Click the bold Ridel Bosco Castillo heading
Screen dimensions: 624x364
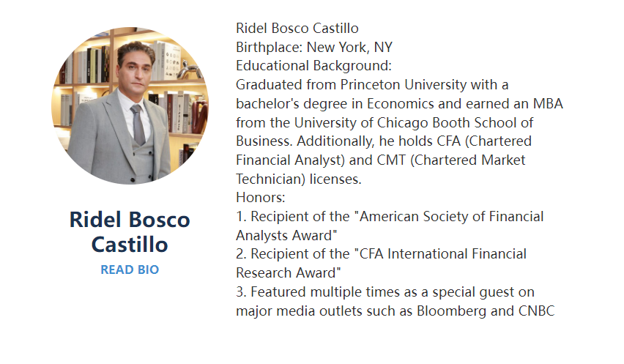click(130, 231)
